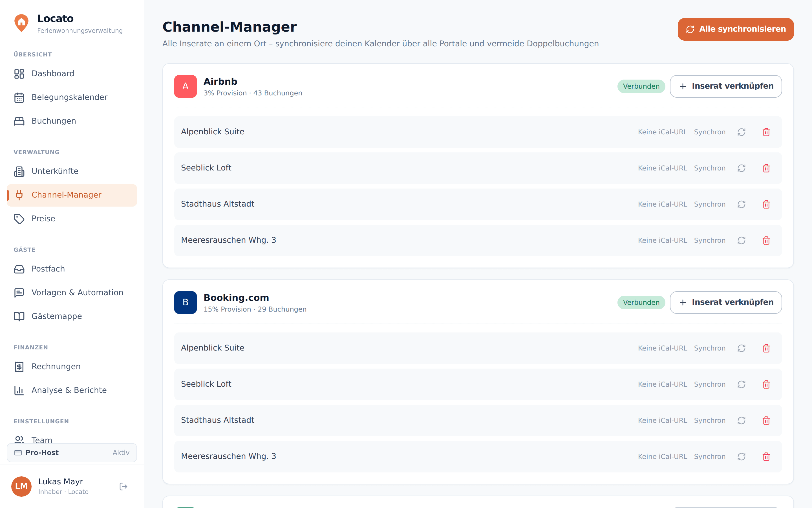Navigate to Unterkünfte

pyautogui.click(x=72, y=171)
